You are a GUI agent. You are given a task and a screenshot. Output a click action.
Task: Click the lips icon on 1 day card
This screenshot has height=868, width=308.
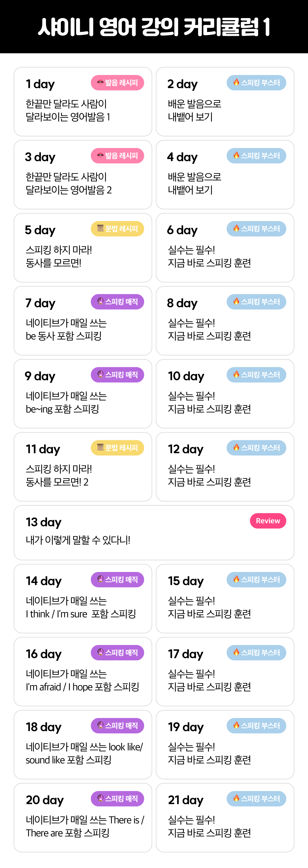pos(100,82)
